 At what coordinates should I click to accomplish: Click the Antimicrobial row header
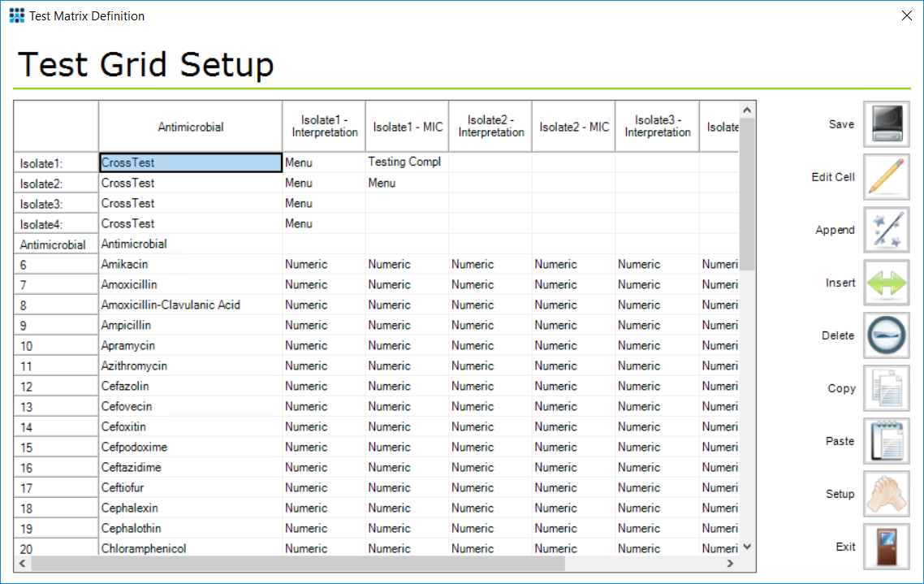(55, 244)
